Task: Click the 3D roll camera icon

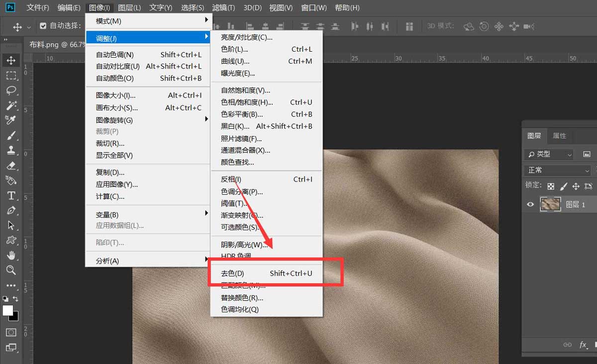Action: pos(484,26)
